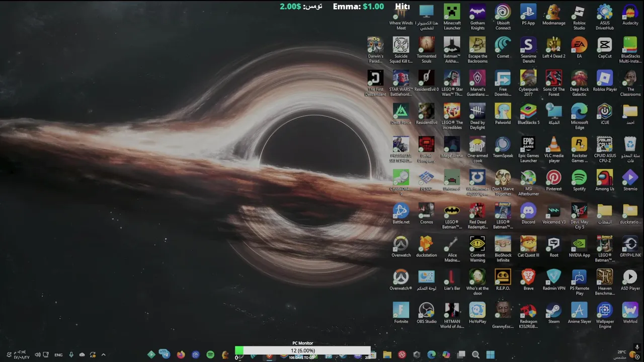This screenshot has width=644, height=362.
Task: Launch Discord from the desktop
Action: click(x=528, y=214)
